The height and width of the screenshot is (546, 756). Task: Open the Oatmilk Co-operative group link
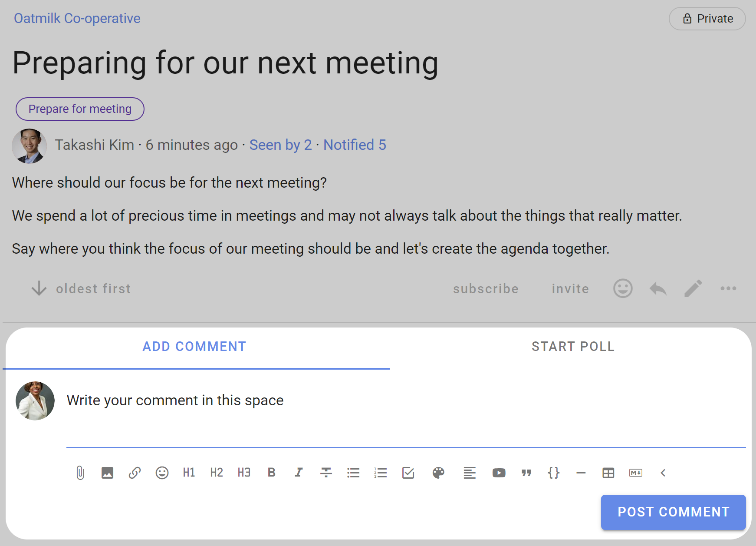(77, 18)
